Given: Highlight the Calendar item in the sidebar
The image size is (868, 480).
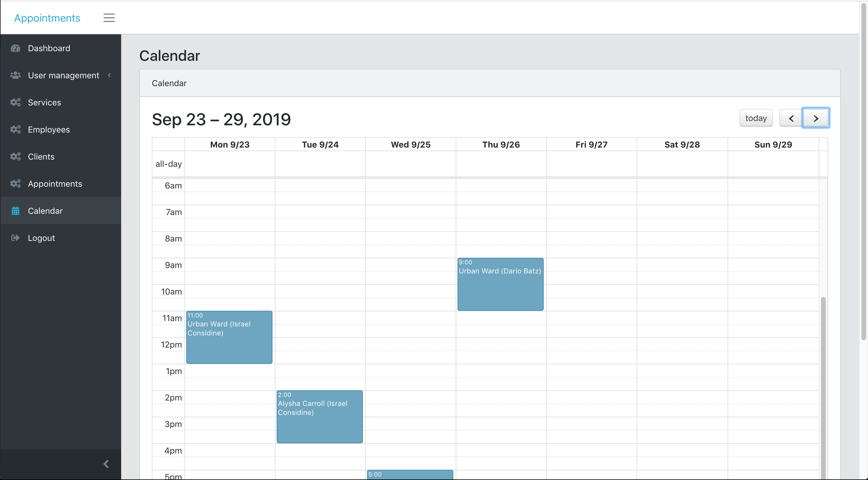Looking at the screenshot, I should click(x=45, y=210).
